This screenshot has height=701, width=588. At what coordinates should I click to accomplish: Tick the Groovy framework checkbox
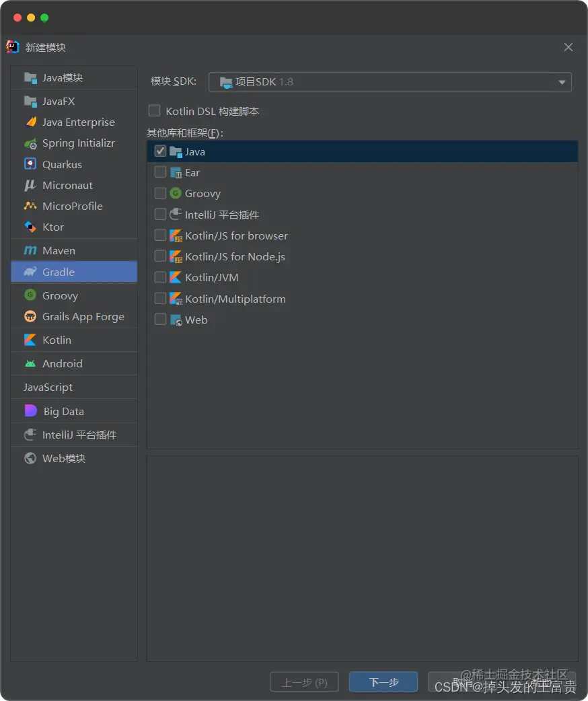(x=160, y=193)
